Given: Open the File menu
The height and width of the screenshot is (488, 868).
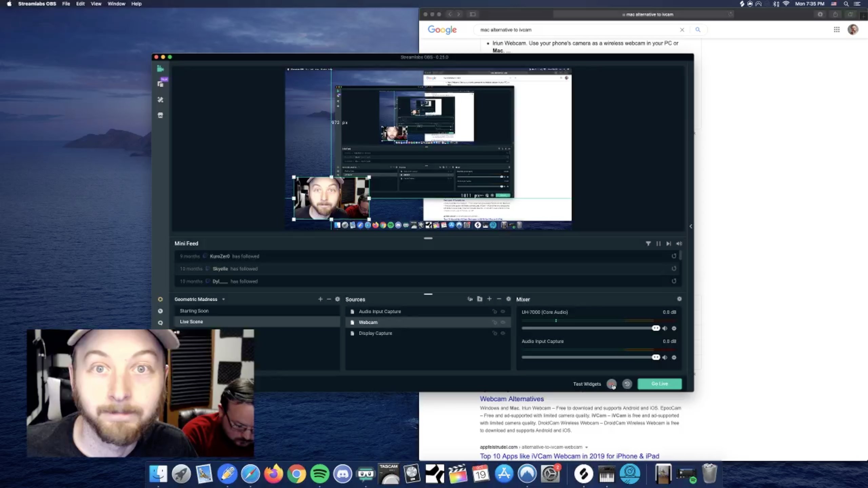Looking at the screenshot, I should click(66, 4).
